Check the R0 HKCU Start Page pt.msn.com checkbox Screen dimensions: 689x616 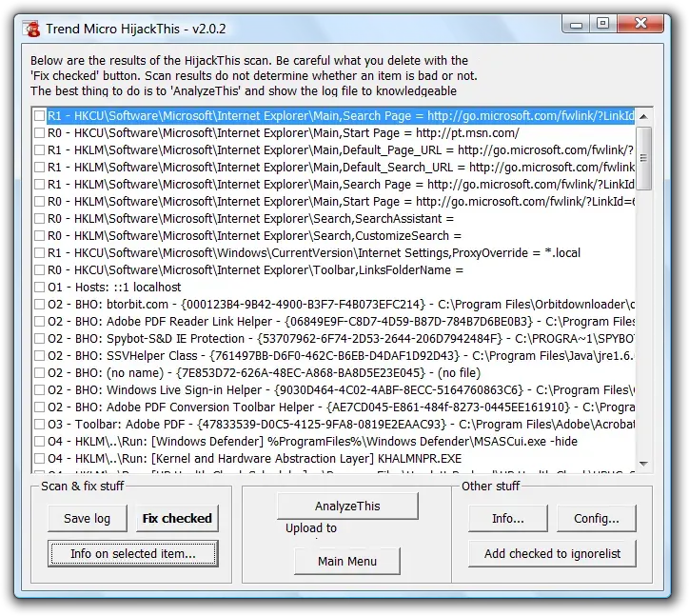(40, 132)
